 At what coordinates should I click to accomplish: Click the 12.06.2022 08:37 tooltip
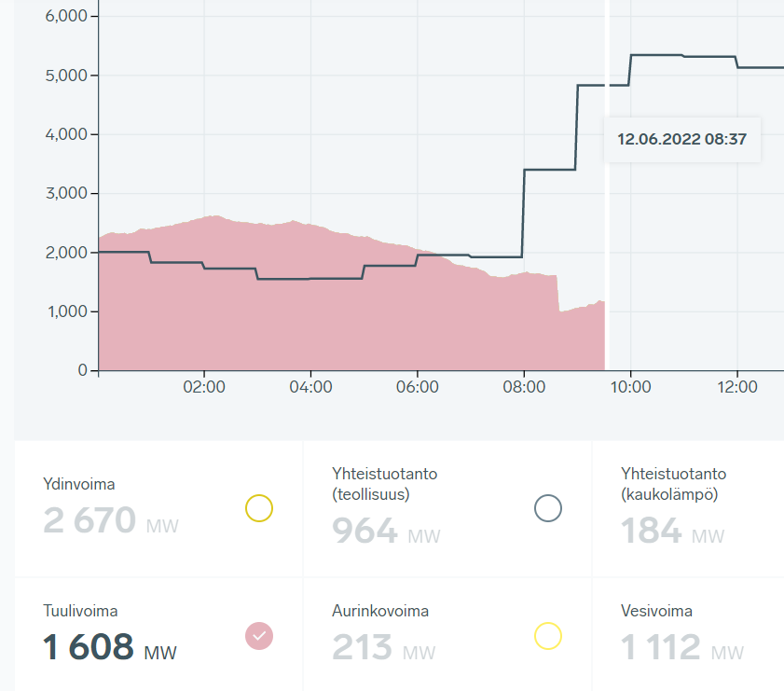pyautogui.click(x=683, y=139)
